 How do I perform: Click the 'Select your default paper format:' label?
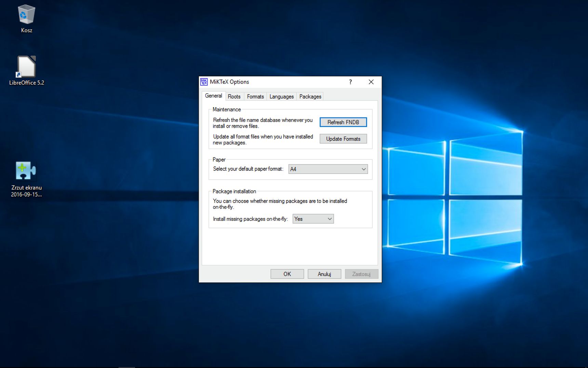point(248,169)
